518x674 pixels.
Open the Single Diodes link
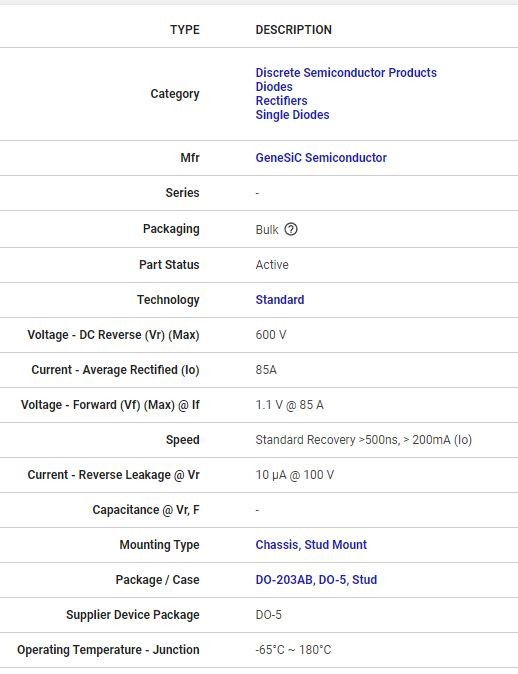292,115
